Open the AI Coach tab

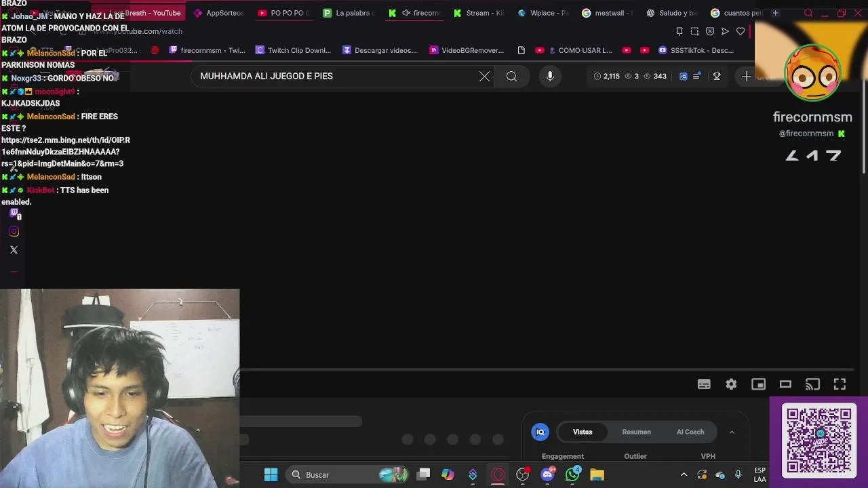point(690,432)
